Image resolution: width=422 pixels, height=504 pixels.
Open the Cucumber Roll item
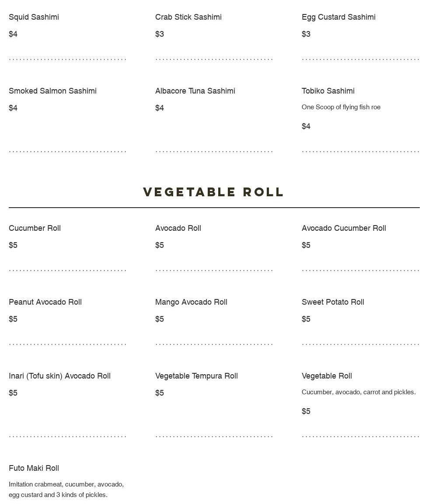tap(35, 228)
